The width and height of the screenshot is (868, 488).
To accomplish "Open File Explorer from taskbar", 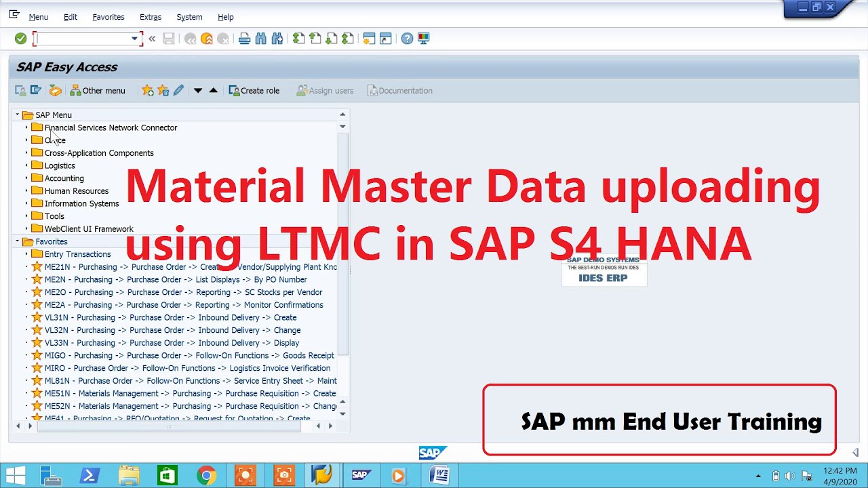I will [x=129, y=476].
